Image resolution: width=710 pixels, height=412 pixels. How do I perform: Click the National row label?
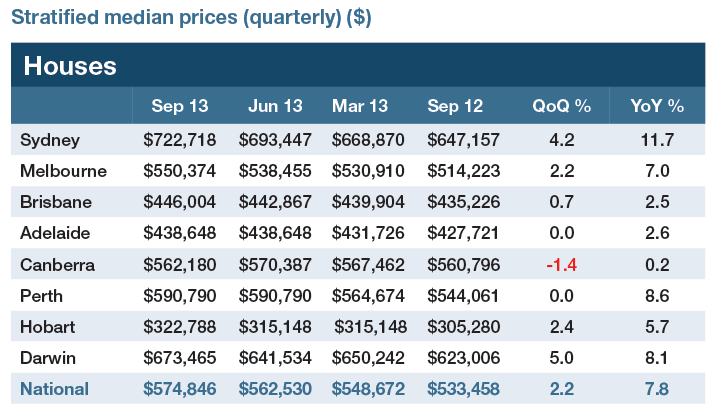(x=55, y=389)
